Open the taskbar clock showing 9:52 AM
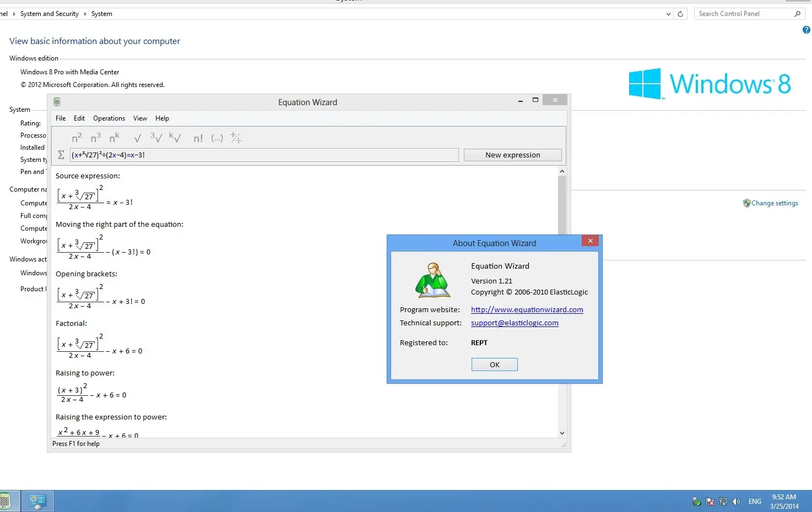 tap(784, 502)
